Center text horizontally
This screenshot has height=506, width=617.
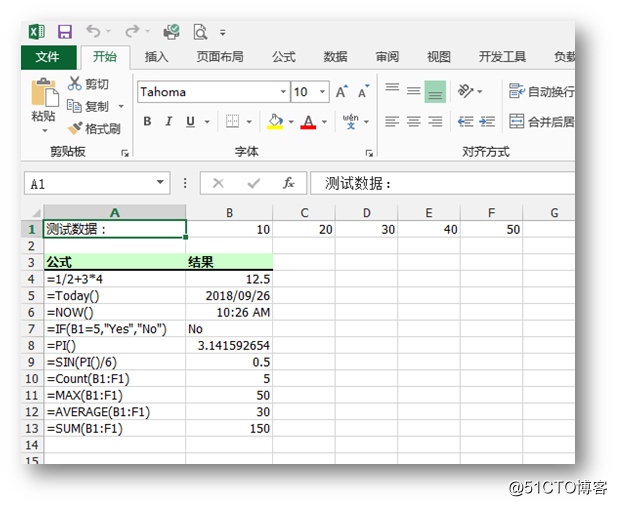[x=414, y=121]
